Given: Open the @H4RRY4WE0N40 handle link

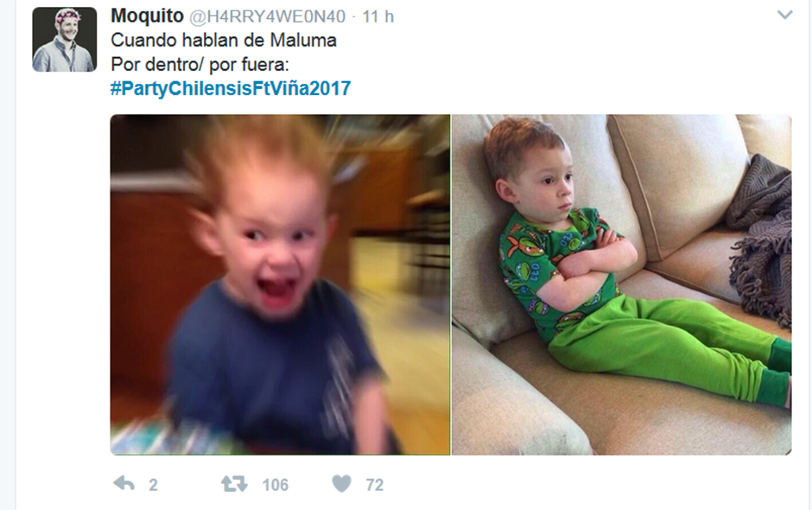Looking at the screenshot, I should coord(267,16).
